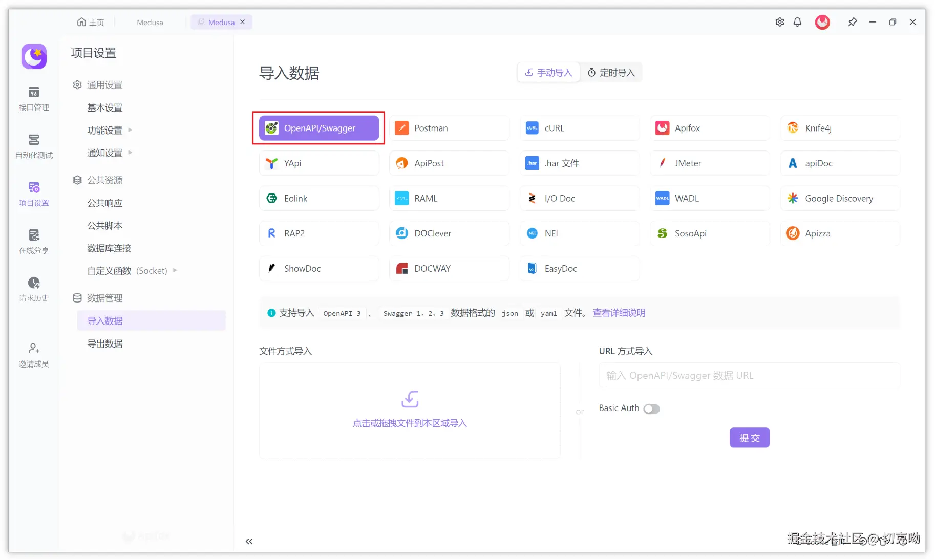Choose the ApiPost import option

[449, 163]
